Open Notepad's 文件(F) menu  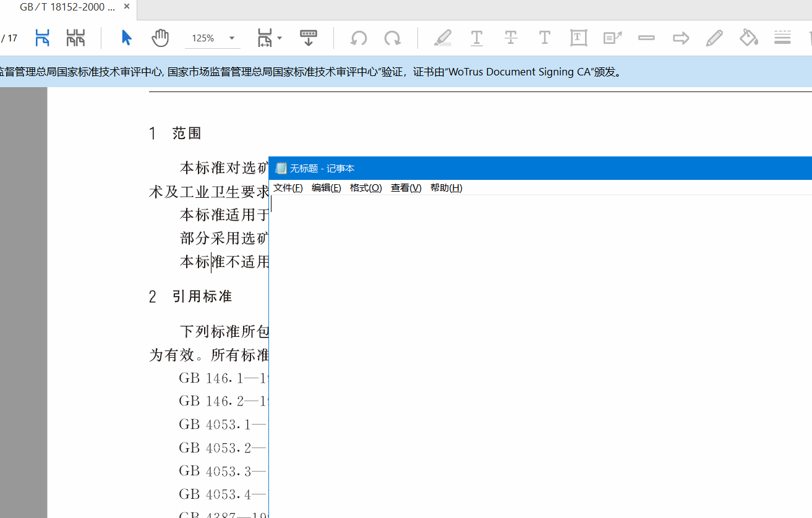click(288, 188)
